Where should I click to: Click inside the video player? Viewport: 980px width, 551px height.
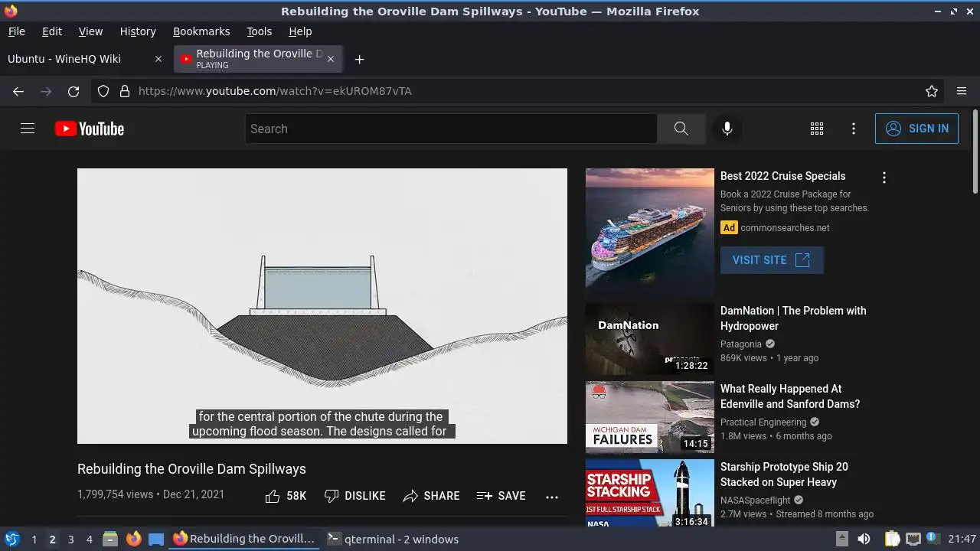click(x=322, y=306)
